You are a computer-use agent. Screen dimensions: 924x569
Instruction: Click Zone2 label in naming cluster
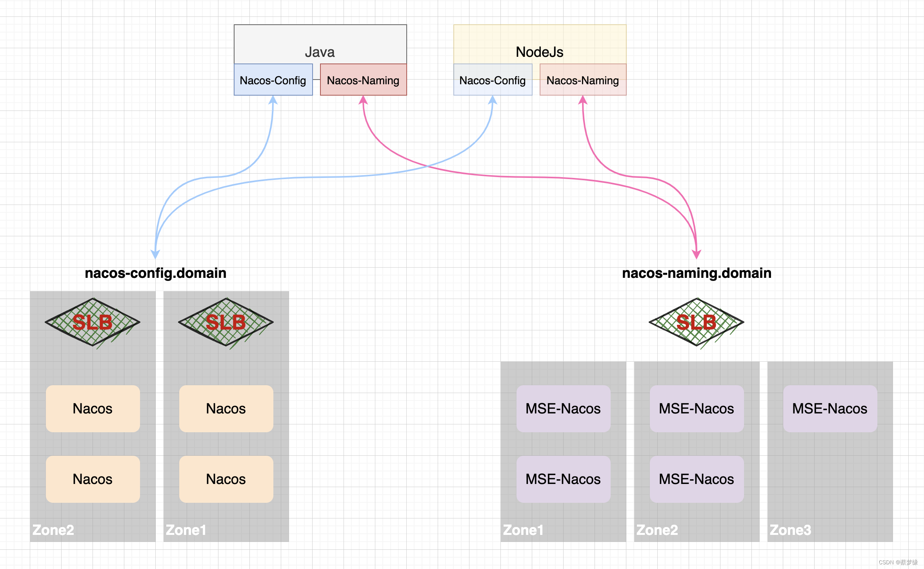(x=657, y=530)
